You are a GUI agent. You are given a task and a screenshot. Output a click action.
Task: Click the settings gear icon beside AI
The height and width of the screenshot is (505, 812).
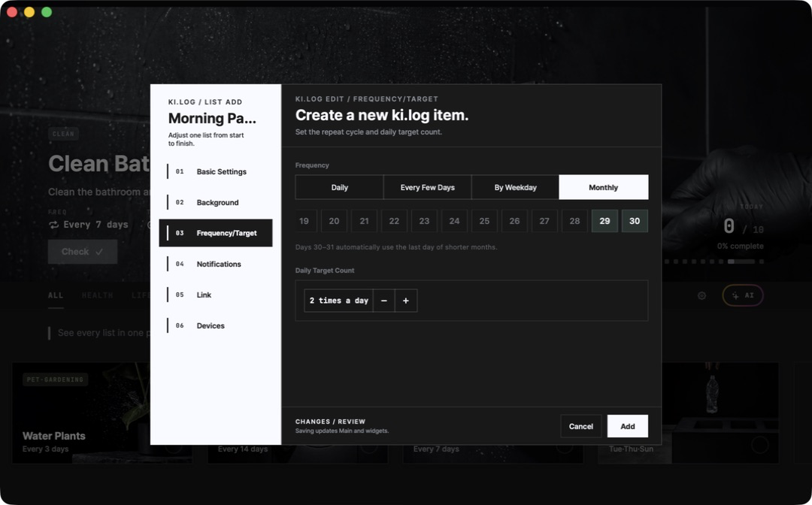[701, 295]
